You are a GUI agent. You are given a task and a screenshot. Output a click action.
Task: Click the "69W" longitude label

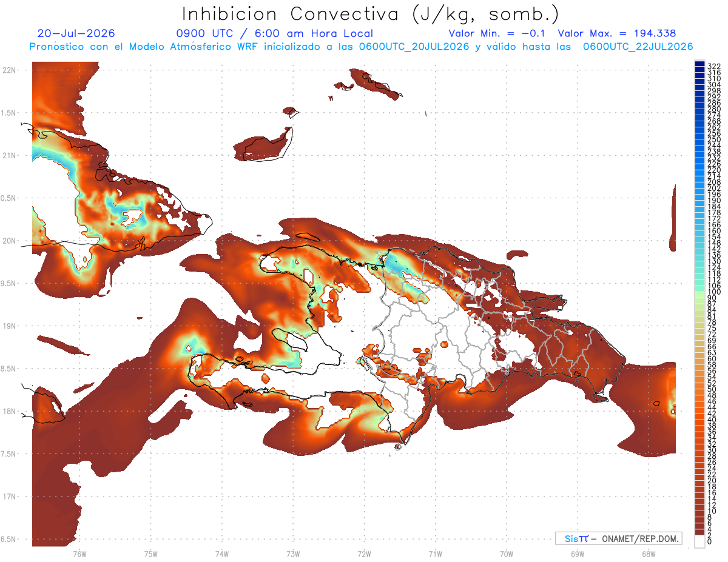pos(577,554)
